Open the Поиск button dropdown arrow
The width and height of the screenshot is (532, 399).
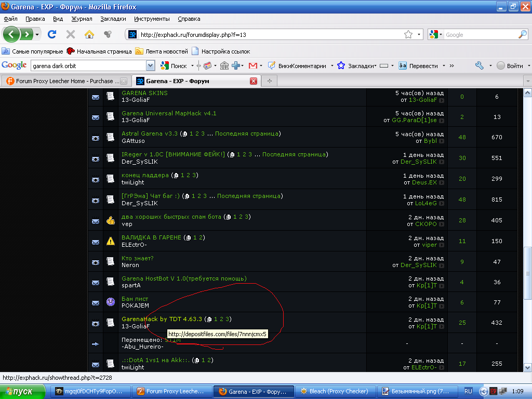[x=192, y=66]
